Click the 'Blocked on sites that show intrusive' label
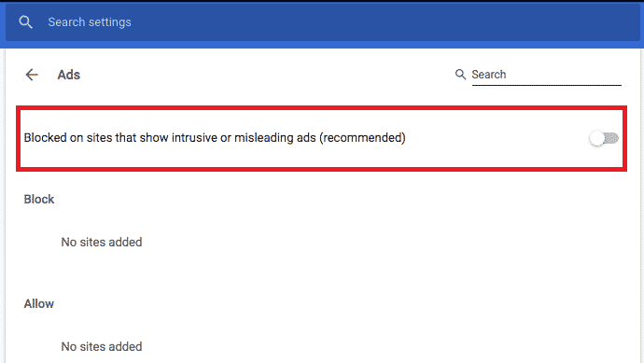Image resolution: width=644 pixels, height=363 pixels. (x=215, y=137)
